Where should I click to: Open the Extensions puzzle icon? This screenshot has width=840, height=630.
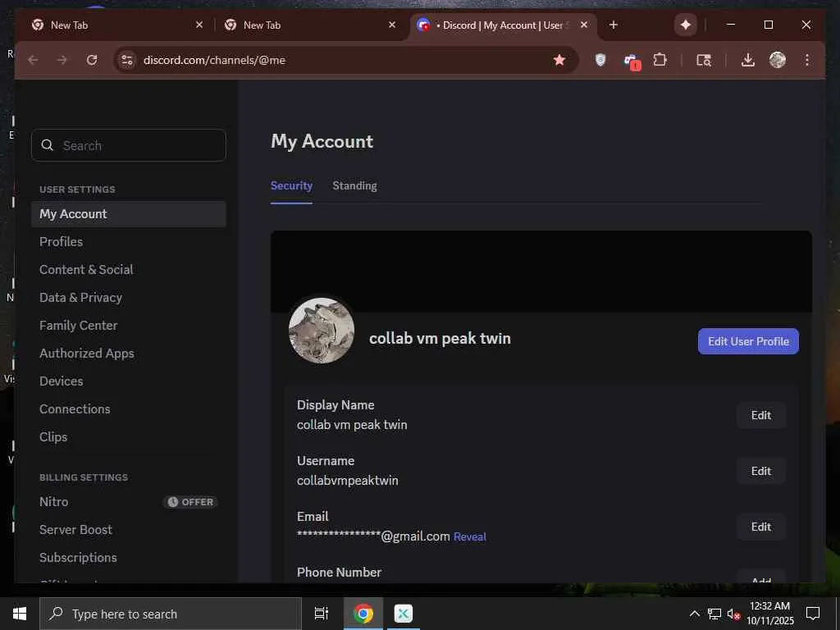tap(660, 60)
